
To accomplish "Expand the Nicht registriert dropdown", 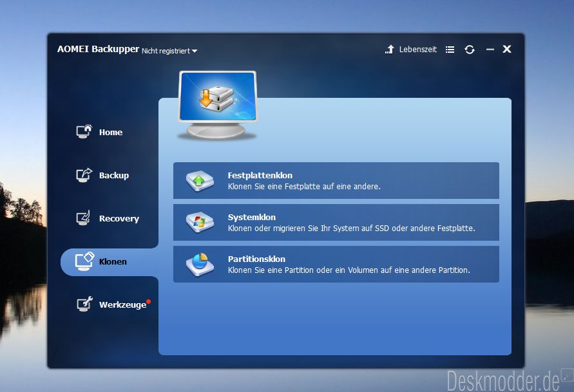I will [x=169, y=51].
